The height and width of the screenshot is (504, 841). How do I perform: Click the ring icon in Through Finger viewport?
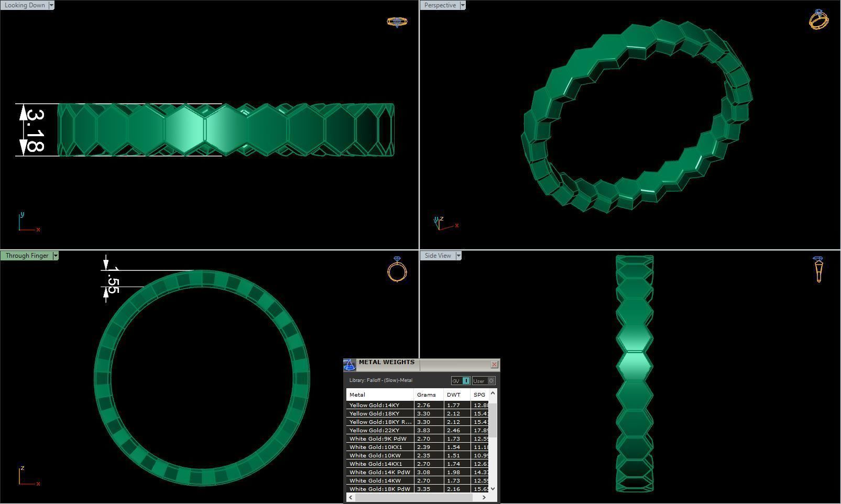397,269
